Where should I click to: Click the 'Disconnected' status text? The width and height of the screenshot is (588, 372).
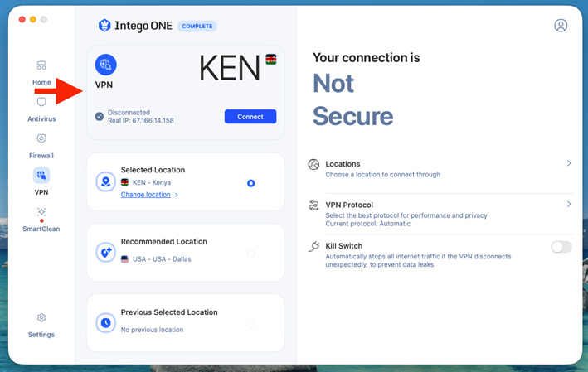point(129,113)
